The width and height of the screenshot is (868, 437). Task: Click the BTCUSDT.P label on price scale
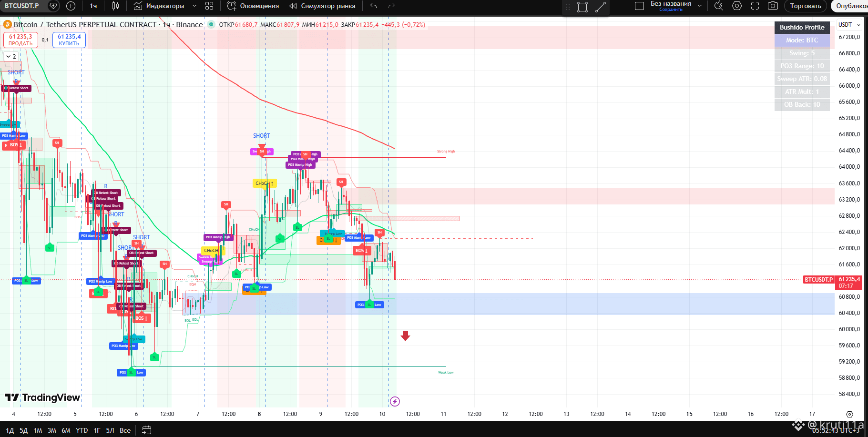pos(819,280)
